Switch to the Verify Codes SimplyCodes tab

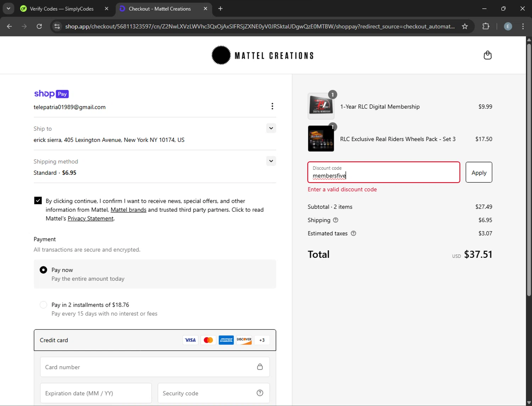tap(61, 9)
